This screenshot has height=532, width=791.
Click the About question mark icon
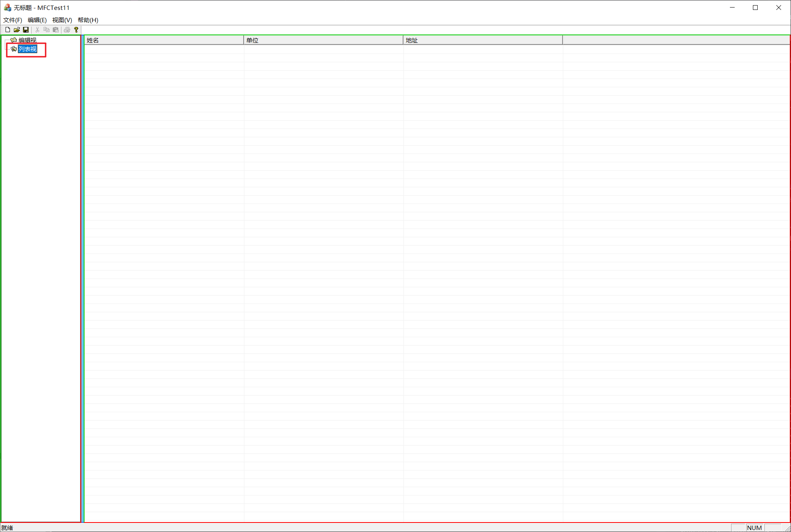tap(76, 30)
